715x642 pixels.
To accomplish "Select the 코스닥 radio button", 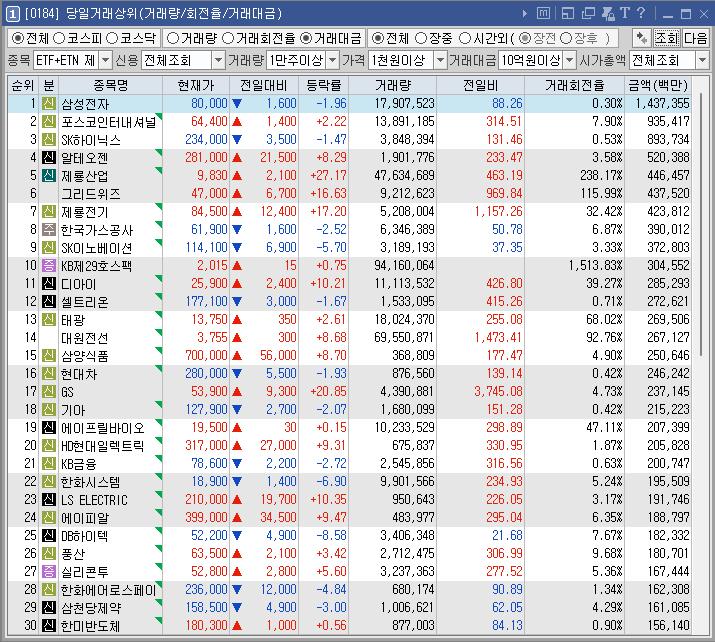I will (112, 38).
